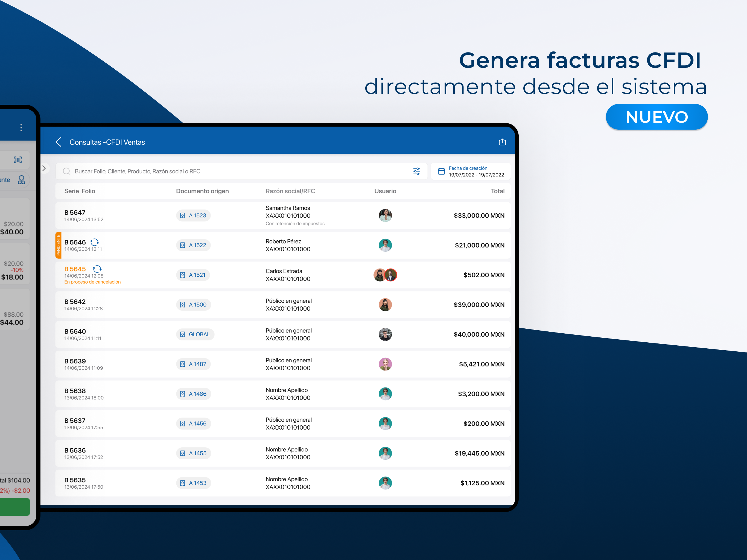Image resolution: width=747 pixels, height=560 pixels.
Task: Open origin document A 1456
Action: point(194,424)
